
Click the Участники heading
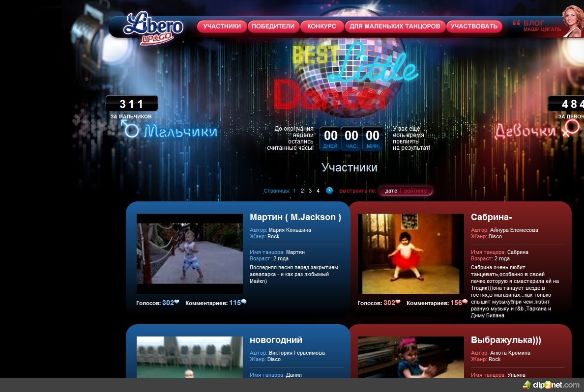click(x=350, y=168)
